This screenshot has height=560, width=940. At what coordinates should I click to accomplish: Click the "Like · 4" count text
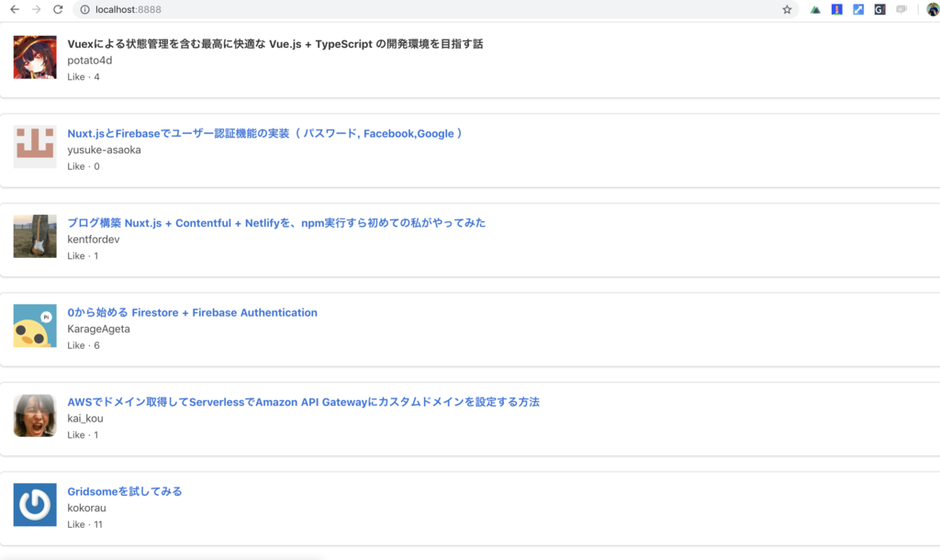(84, 77)
